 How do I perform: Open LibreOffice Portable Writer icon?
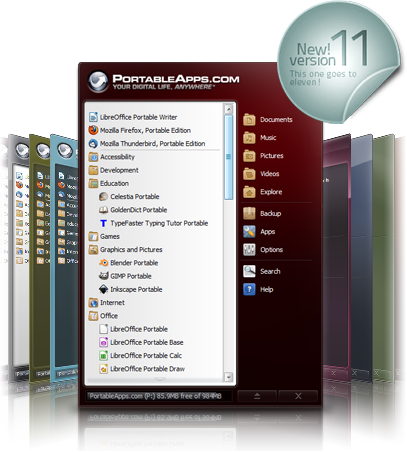click(93, 117)
